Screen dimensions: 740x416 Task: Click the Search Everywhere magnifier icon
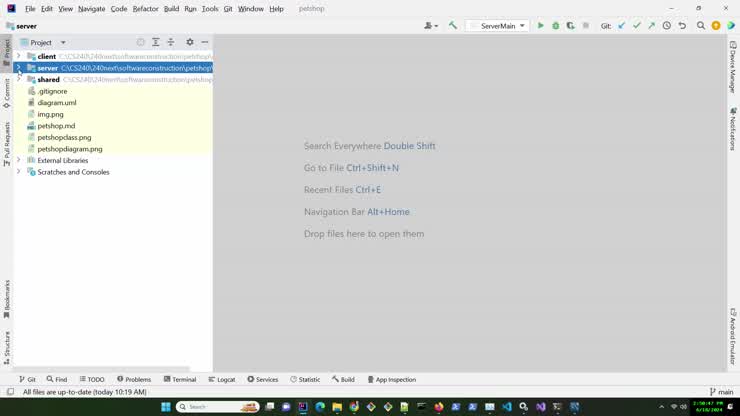701,26
